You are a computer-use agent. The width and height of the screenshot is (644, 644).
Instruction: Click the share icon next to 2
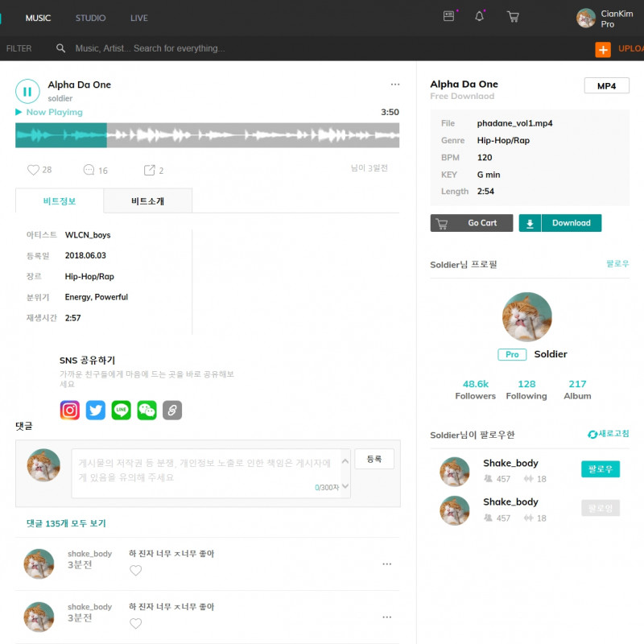(149, 170)
